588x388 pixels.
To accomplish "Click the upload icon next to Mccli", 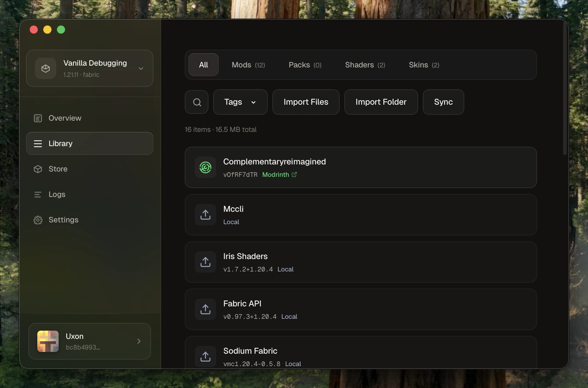I will 205,215.
